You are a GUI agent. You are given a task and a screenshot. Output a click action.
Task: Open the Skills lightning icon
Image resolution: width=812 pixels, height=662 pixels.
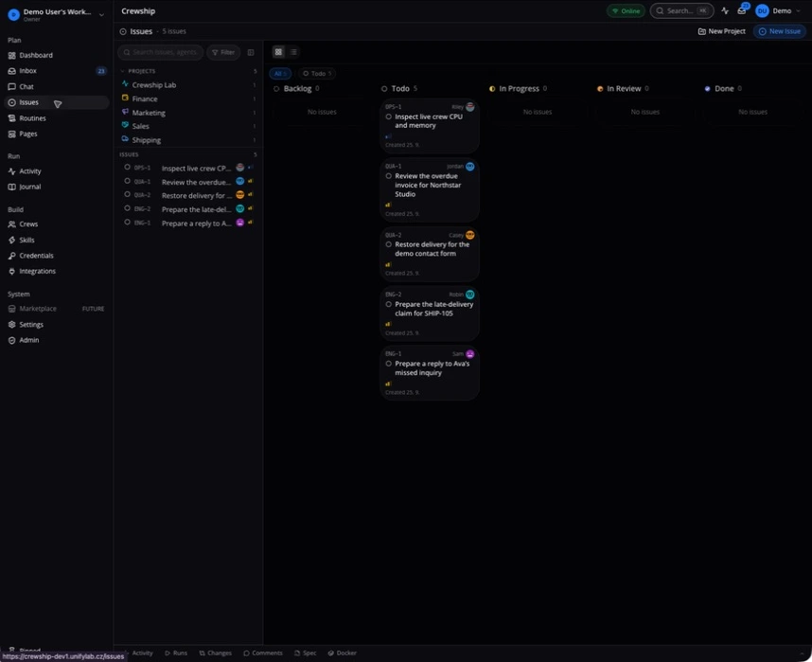(11, 240)
